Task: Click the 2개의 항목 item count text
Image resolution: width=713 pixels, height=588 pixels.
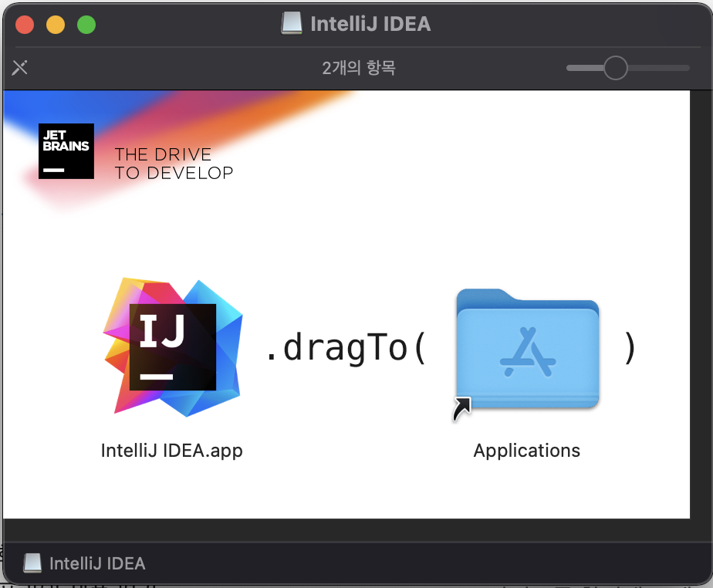Action: tap(359, 68)
